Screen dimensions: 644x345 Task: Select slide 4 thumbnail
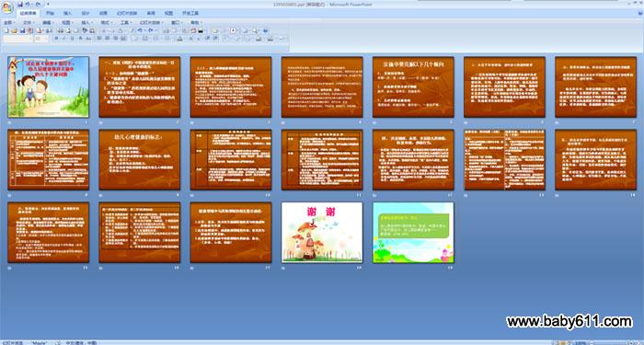click(322, 87)
